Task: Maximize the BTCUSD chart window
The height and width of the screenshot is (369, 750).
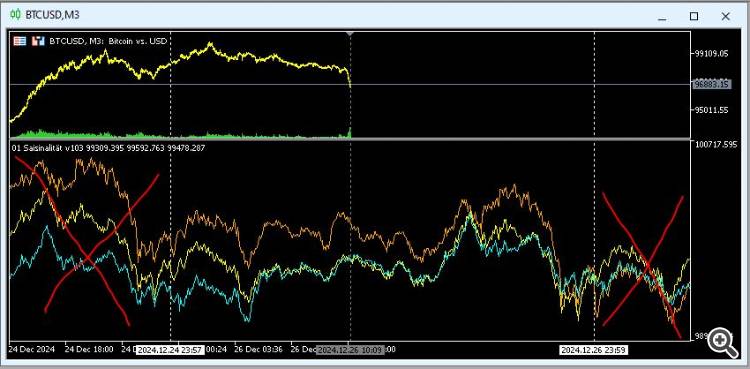Action: point(694,16)
